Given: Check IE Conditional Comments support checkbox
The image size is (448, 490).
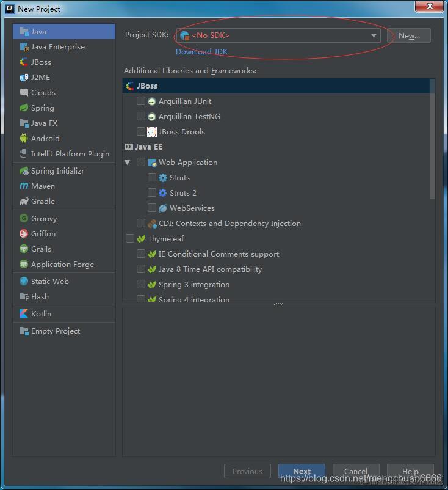Looking at the screenshot, I should 141,254.
